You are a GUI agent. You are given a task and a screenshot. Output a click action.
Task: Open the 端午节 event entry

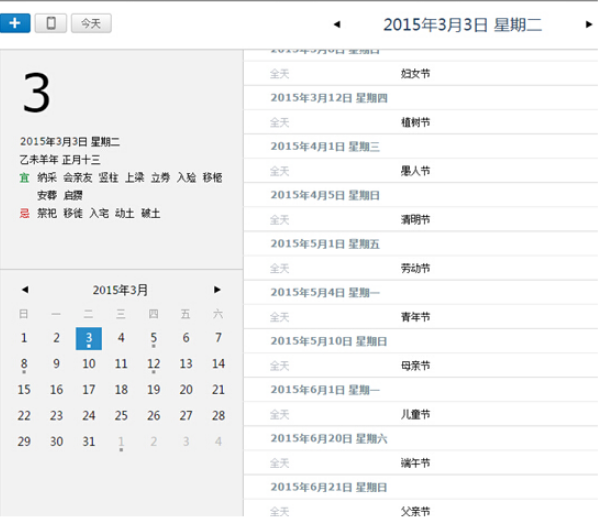click(x=415, y=463)
